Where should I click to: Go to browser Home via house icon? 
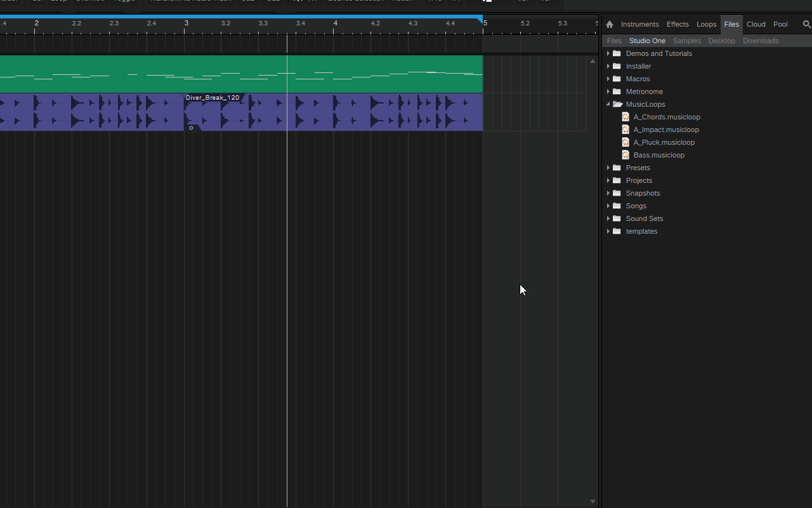(610, 24)
